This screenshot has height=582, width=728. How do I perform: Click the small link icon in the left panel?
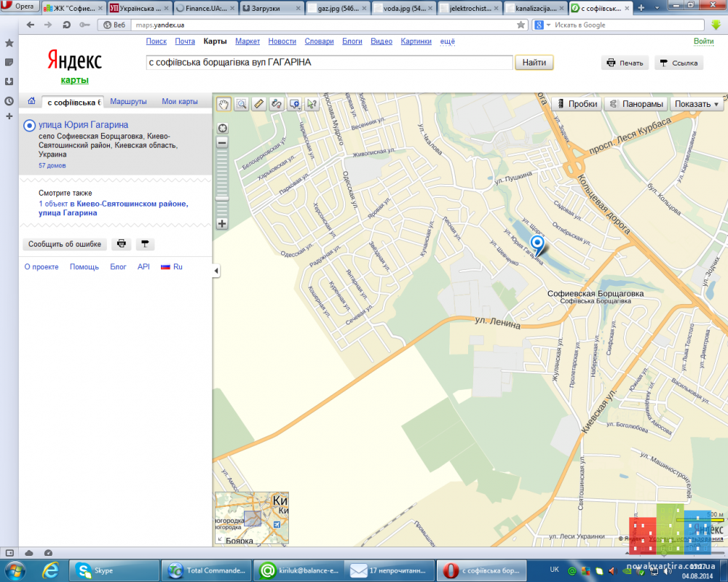(145, 244)
